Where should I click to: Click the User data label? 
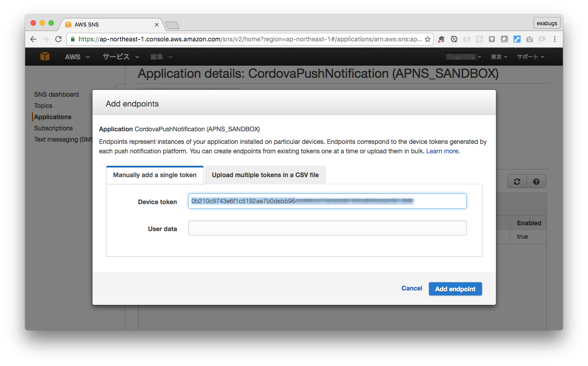(x=163, y=229)
